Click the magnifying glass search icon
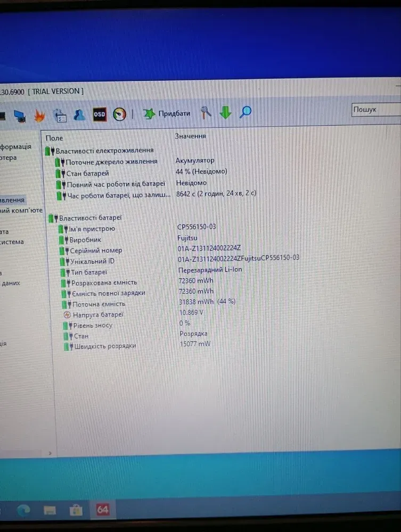Viewport: 401px width, 532px height. (x=245, y=112)
